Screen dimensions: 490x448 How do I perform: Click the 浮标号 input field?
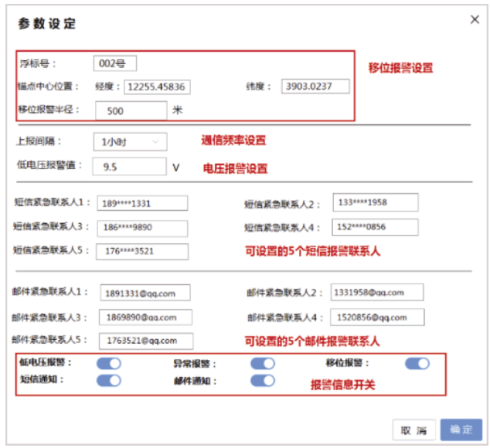pos(115,63)
